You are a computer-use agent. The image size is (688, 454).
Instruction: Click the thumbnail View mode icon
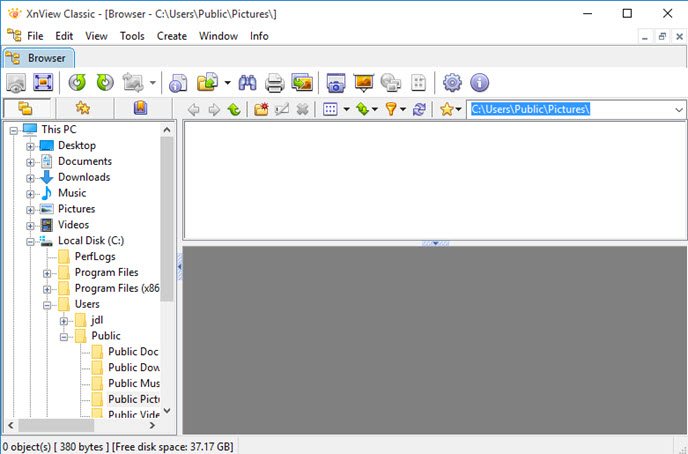point(330,109)
